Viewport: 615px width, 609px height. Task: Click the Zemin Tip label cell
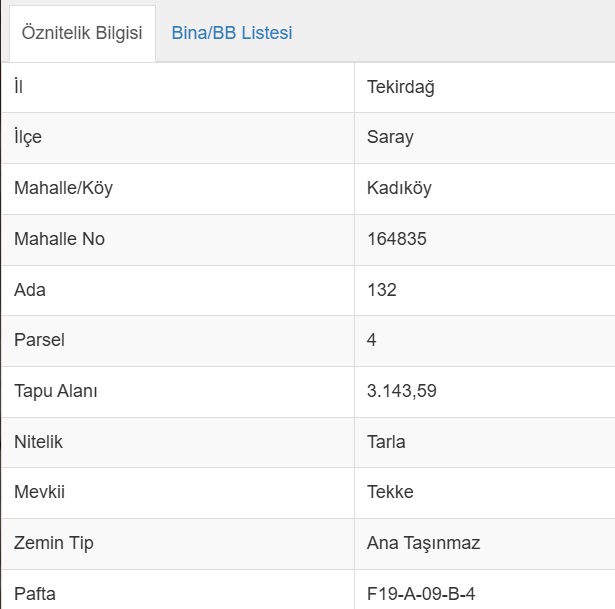(178, 544)
